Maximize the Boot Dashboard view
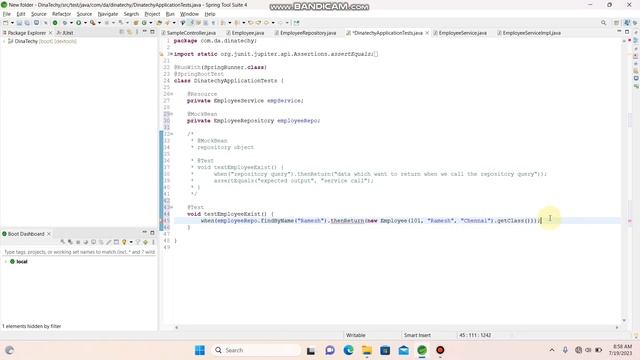The width and height of the screenshot is (640, 360). 152,233
